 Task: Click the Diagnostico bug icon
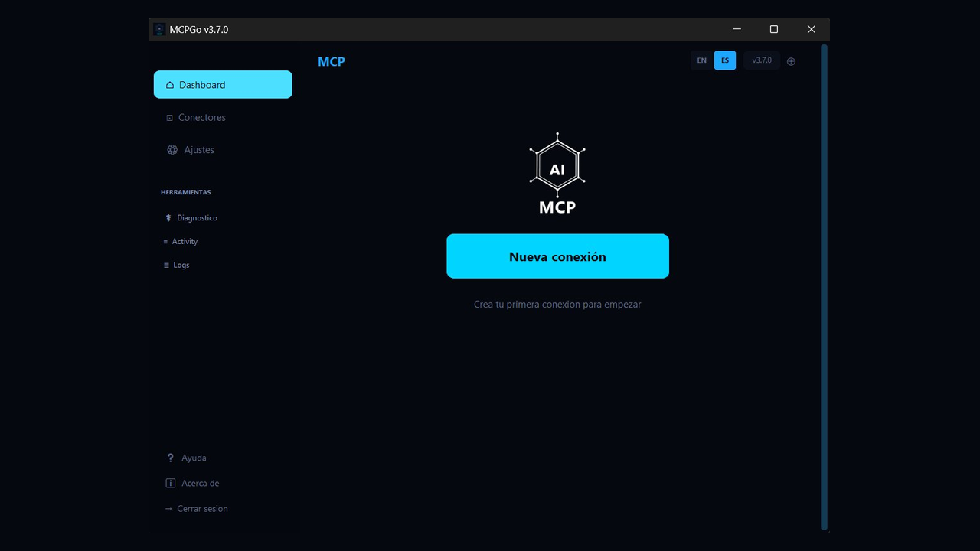click(x=168, y=218)
